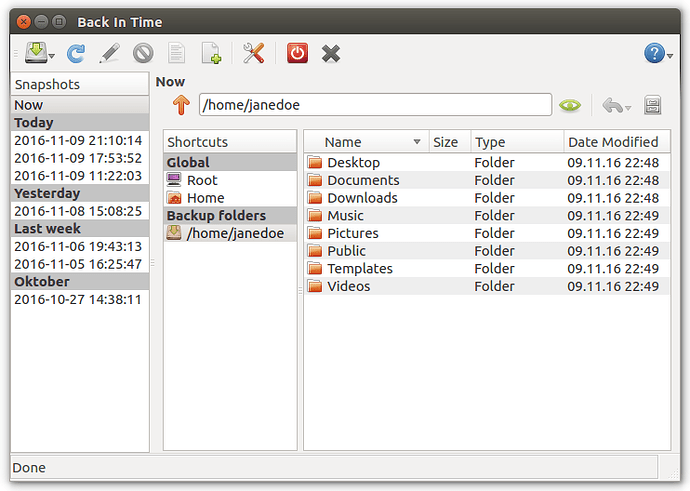Screen dimensions: 690x491
Task: Select the 2016-10-27 14:38:11 snapshot
Action: coord(78,299)
